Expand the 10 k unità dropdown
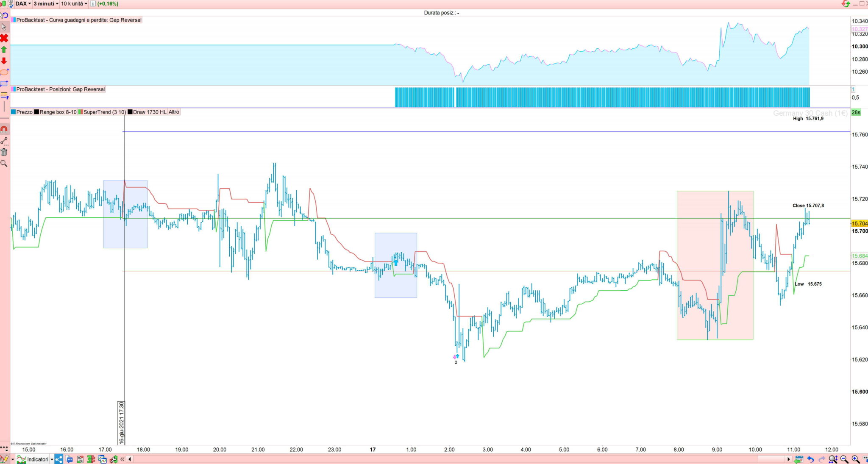Viewport: 868px width, 464px height. click(74, 4)
